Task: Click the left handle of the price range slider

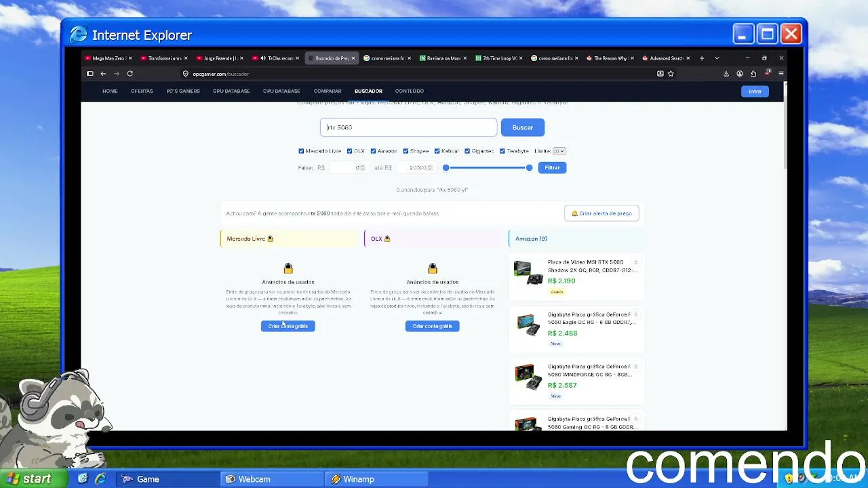Action: 446,167
